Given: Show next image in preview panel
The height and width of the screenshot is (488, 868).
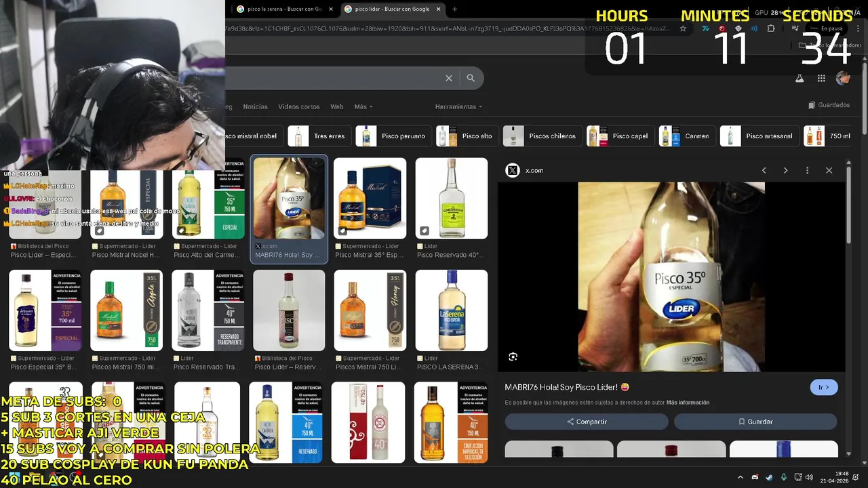Looking at the screenshot, I should tap(785, 170).
